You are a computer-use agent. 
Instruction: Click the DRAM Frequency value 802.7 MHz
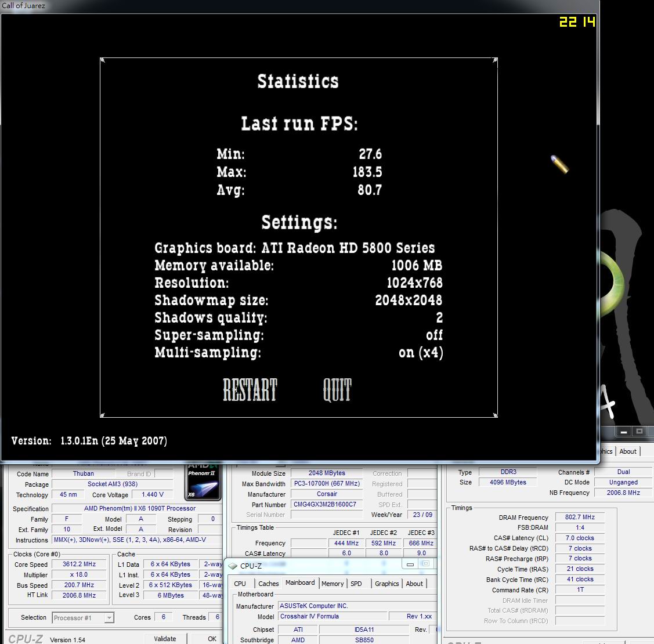580,517
